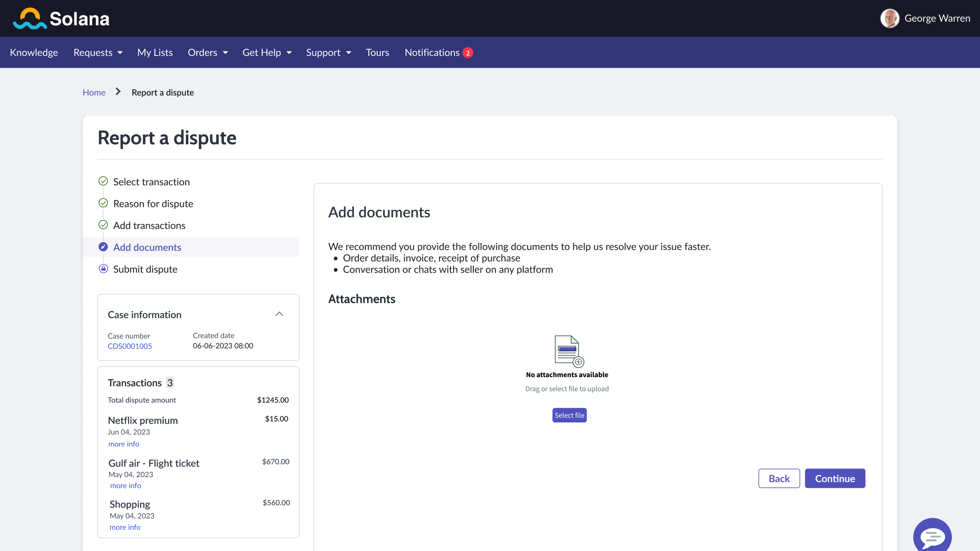Select Knowledge in the navigation bar

tap(34, 52)
